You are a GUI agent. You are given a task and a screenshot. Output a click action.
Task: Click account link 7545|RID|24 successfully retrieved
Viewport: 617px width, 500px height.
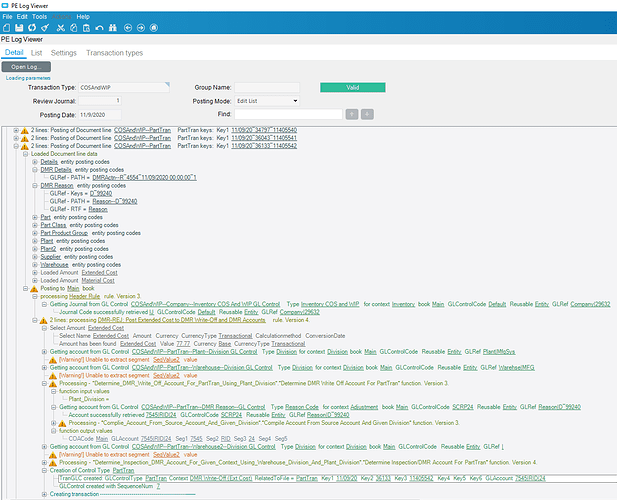tap(161, 415)
